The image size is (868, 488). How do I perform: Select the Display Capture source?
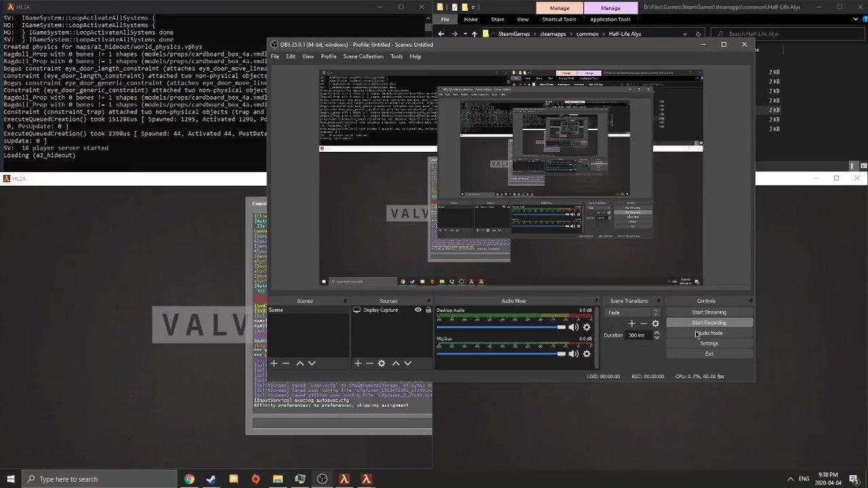click(x=380, y=309)
